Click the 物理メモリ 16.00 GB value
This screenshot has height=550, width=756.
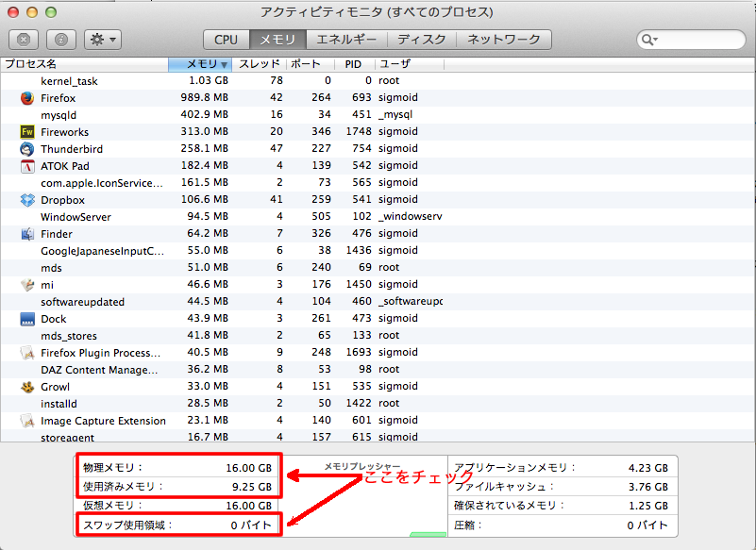click(x=249, y=468)
